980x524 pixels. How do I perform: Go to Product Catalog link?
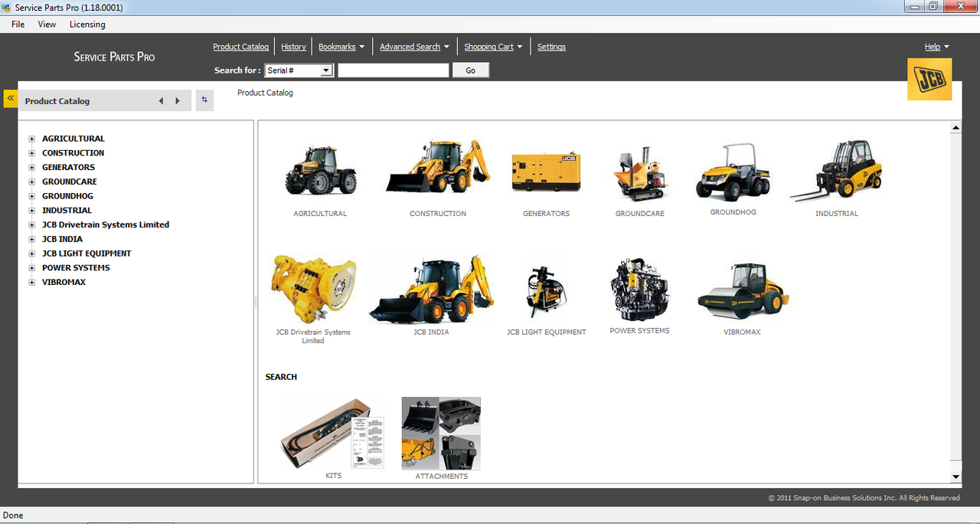pos(240,47)
